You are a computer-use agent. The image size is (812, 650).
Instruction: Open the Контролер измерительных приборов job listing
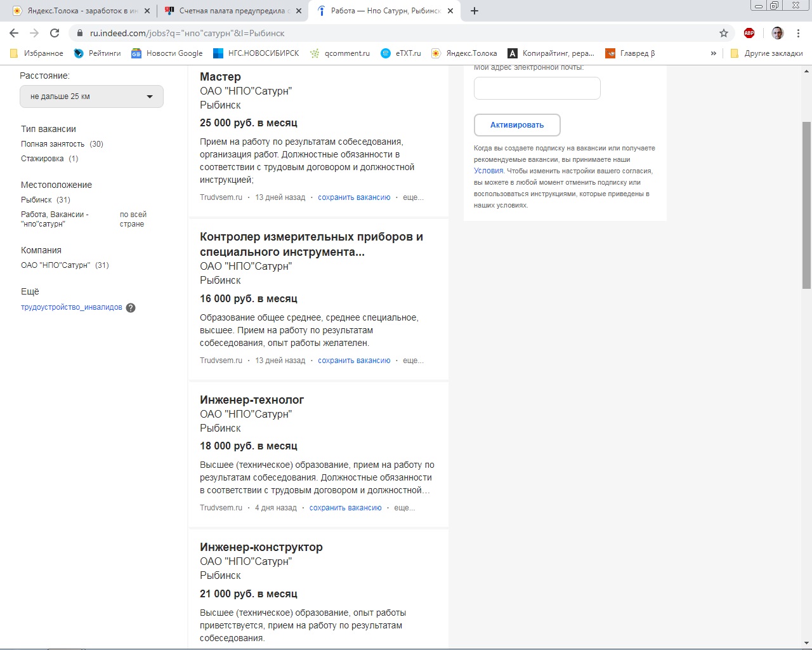[311, 244]
